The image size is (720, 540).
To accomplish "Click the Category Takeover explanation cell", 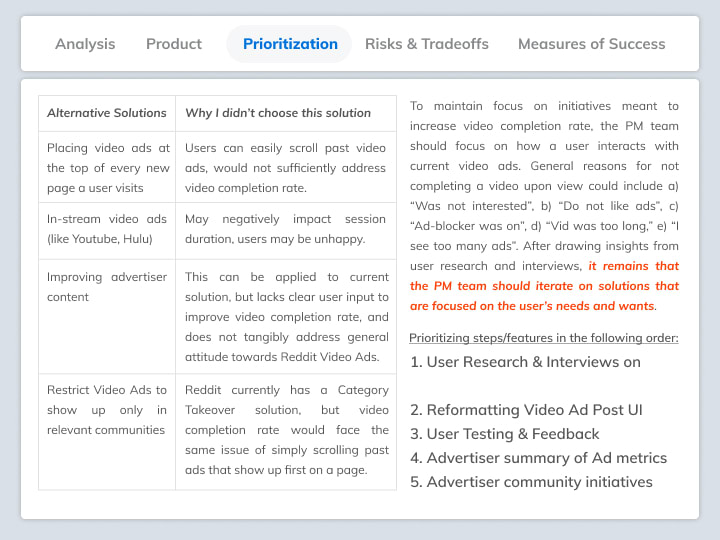I will tap(286, 432).
